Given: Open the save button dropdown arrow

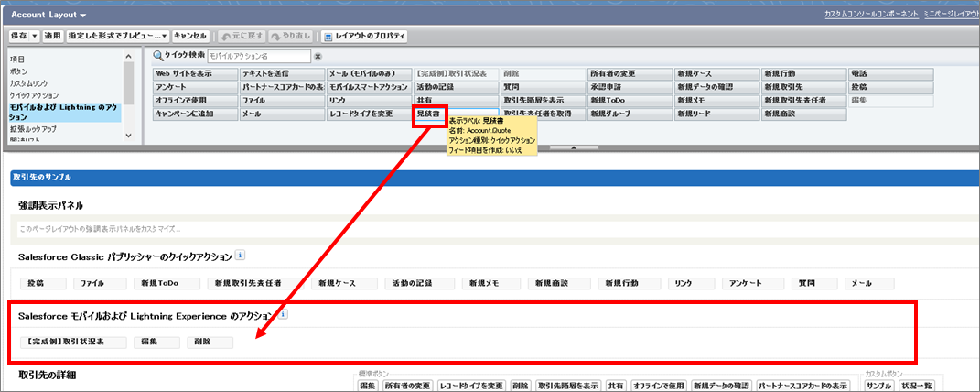Looking at the screenshot, I should coord(35,36).
